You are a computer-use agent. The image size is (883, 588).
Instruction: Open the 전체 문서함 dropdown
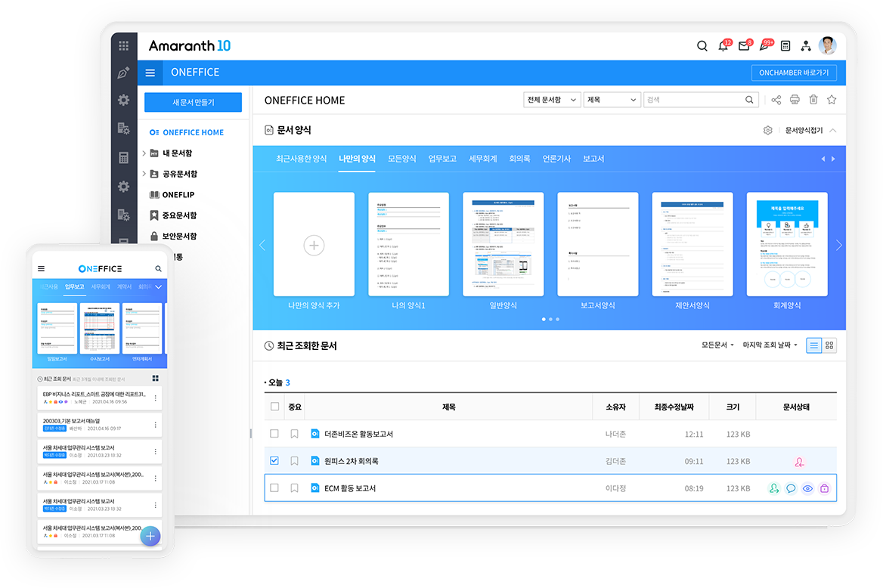pos(552,100)
